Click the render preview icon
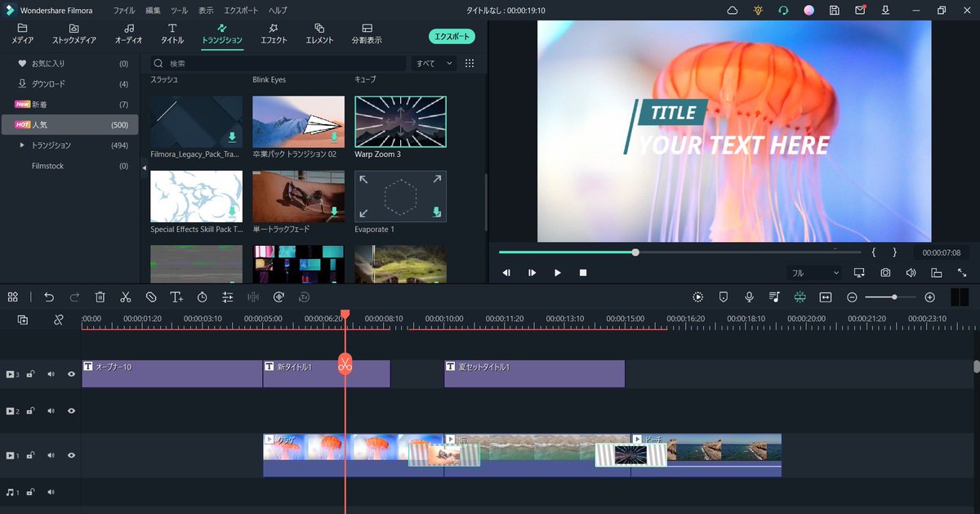 coord(698,297)
